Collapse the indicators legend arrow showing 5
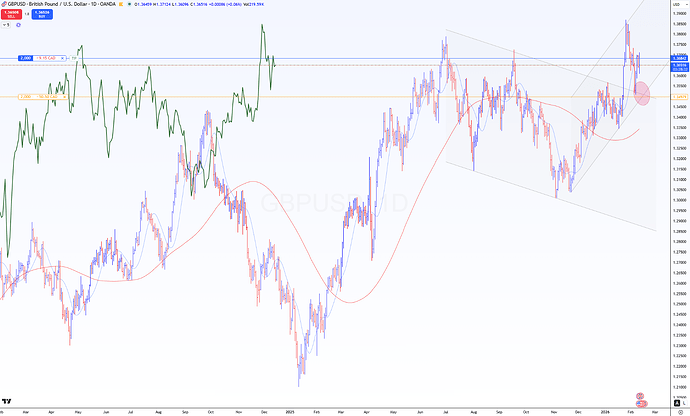Viewport: 690px width, 416px height. 6,25
